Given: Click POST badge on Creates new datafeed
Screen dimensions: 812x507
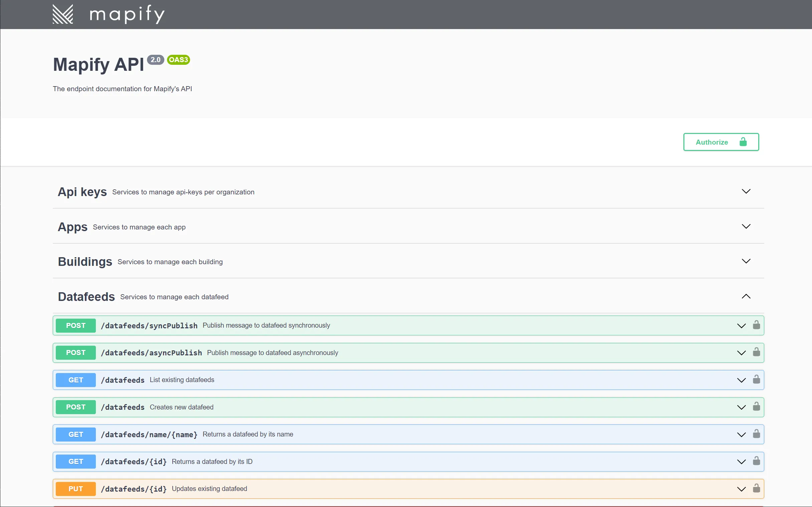Looking at the screenshot, I should [76, 407].
